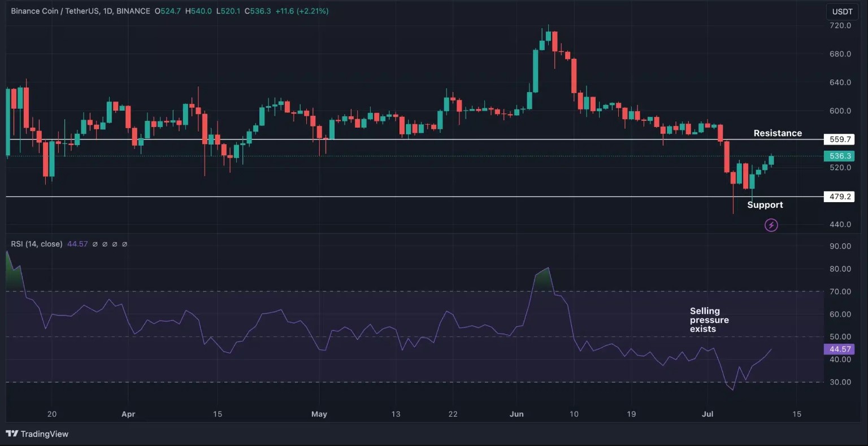Image resolution: width=868 pixels, height=446 pixels.
Task: Select the Resistance text annotation
Action: coord(778,133)
